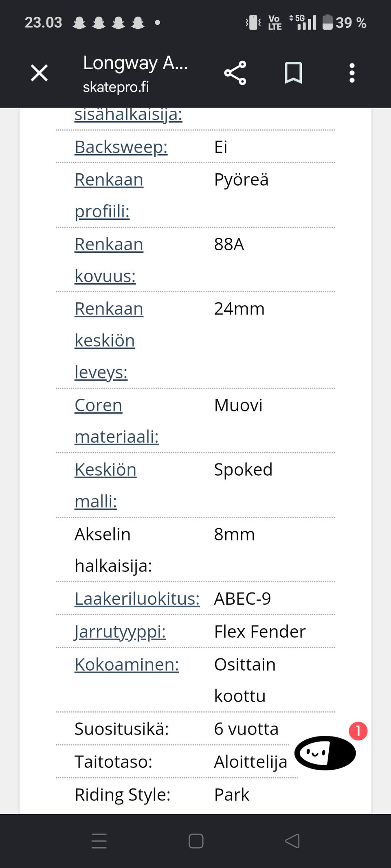This screenshot has width=391, height=868.
Task: Tap Android recent apps navigation icon
Action: 99,841
